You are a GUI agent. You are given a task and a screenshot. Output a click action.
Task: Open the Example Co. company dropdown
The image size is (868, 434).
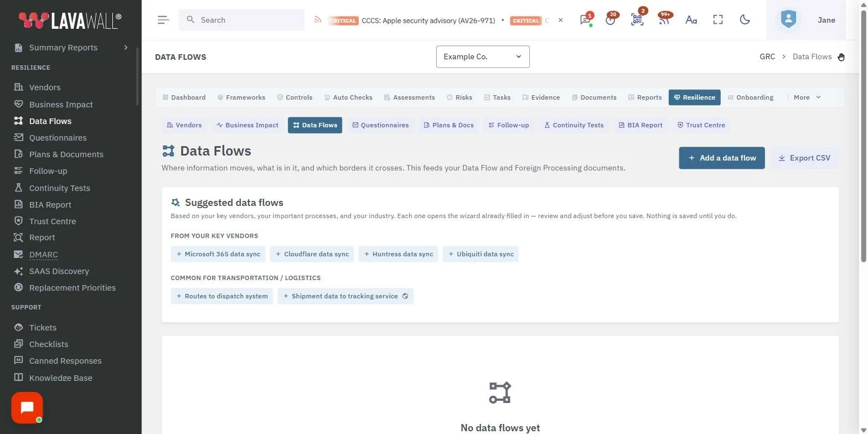tap(483, 56)
